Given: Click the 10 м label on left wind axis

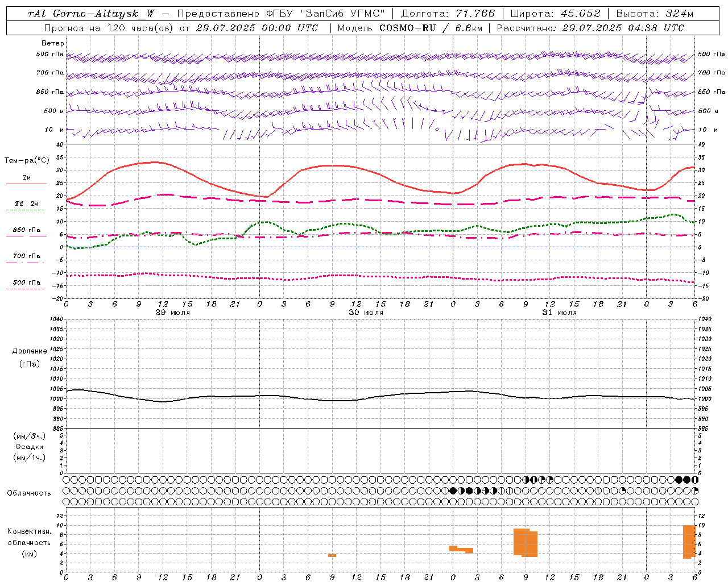Looking at the screenshot, I should coord(55,130).
